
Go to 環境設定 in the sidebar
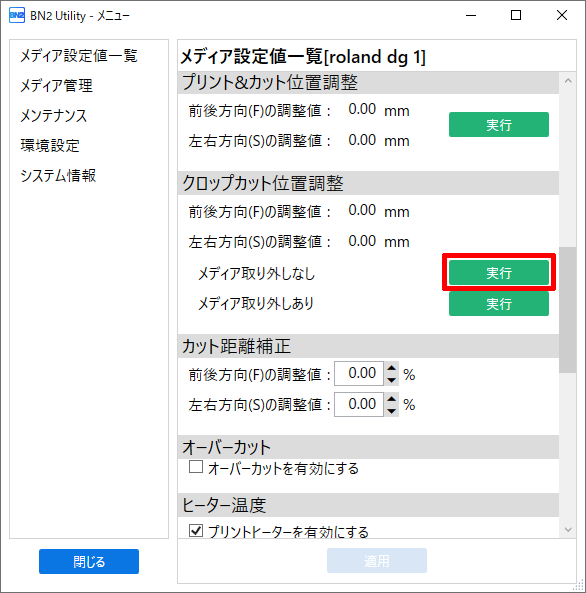(x=50, y=146)
